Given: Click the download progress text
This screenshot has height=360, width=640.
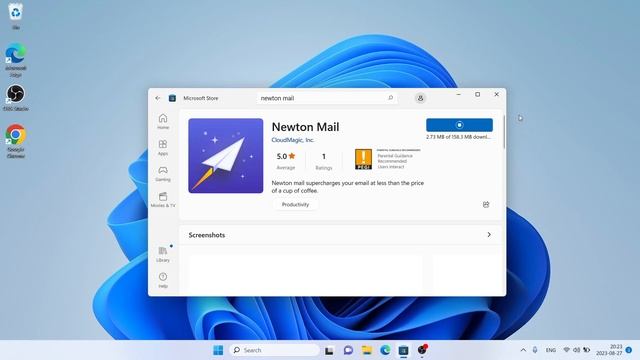Looking at the screenshot, I should coord(458,137).
